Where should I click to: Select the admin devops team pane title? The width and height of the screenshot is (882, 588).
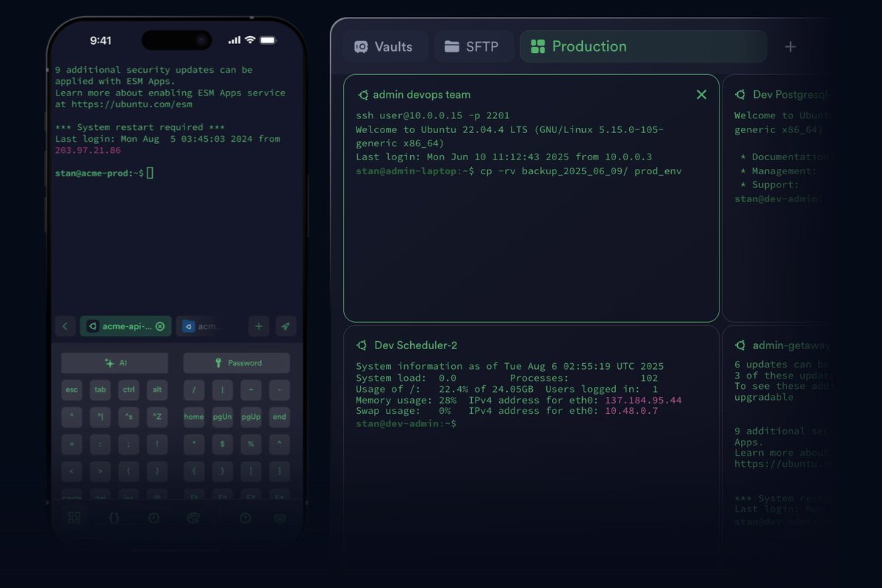[x=422, y=95]
